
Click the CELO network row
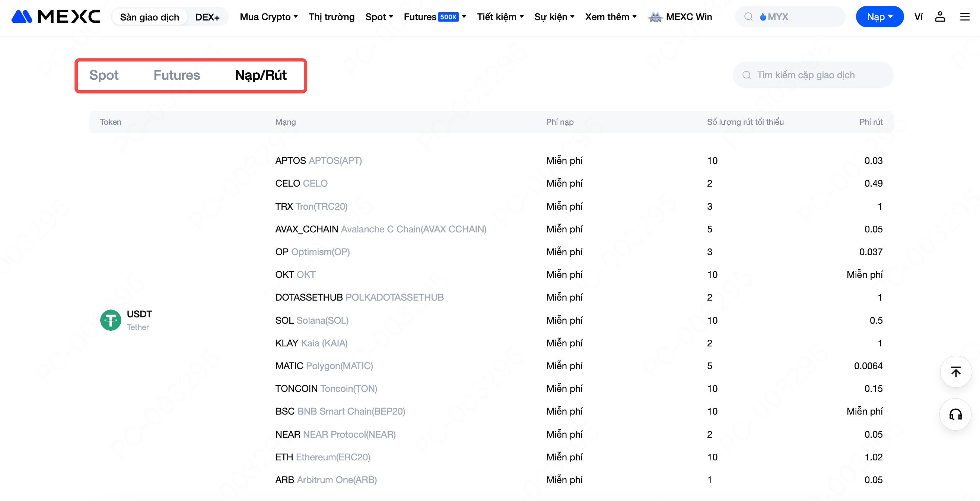pyautogui.click(x=579, y=184)
